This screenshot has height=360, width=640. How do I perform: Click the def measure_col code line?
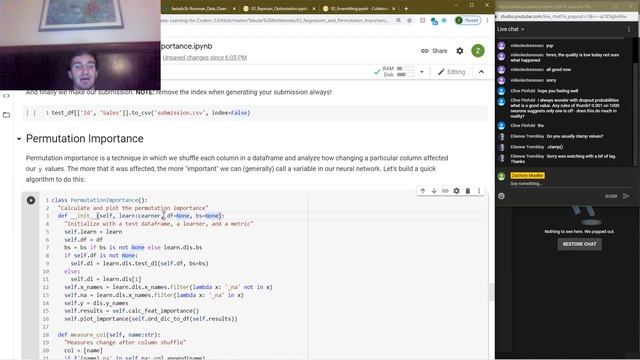pyautogui.click(x=109, y=335)
